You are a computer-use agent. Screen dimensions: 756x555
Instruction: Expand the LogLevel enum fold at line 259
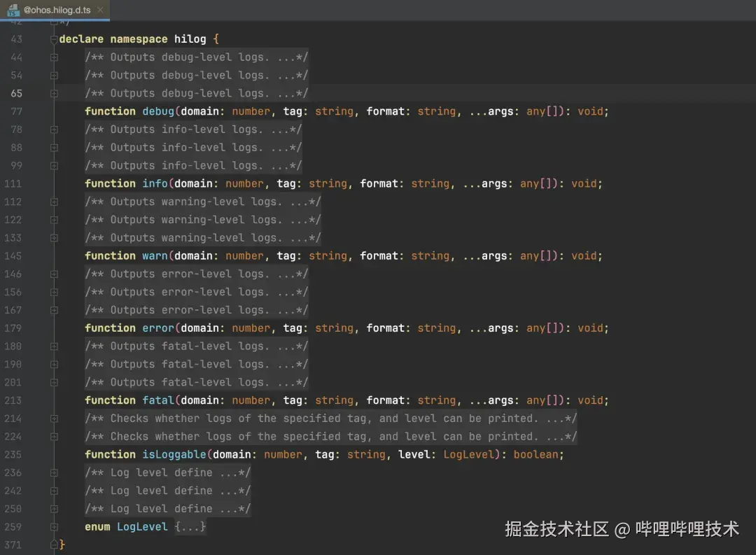tap(54, 527)
